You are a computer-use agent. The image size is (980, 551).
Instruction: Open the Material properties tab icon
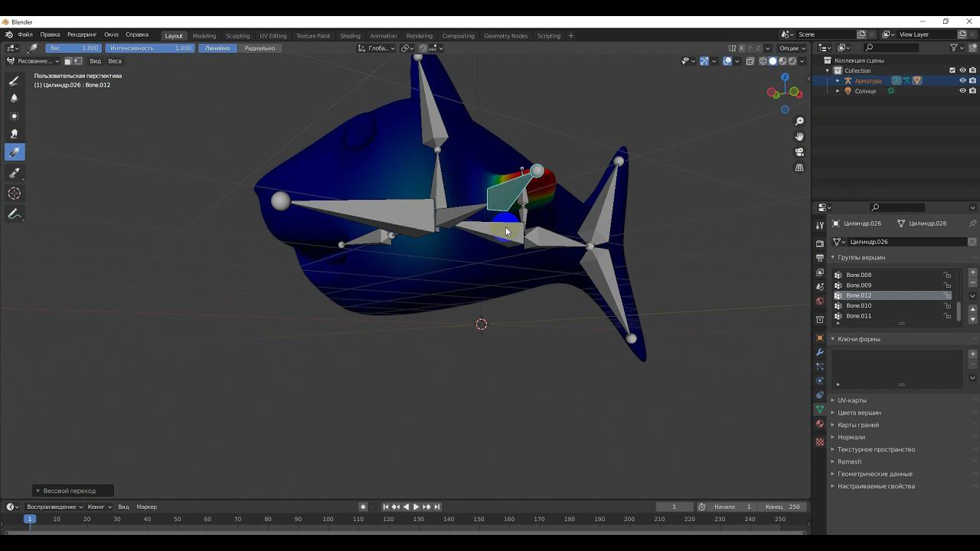tap(820, 424)
